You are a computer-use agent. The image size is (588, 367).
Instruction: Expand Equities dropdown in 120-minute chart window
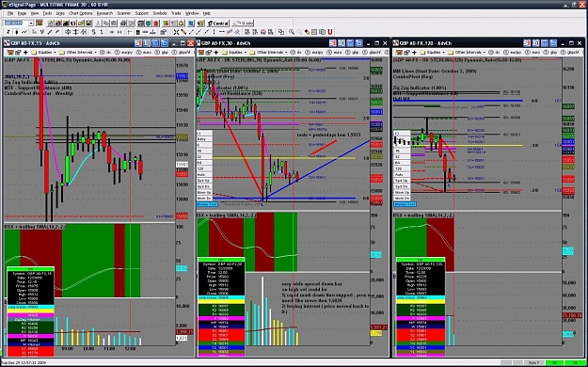coord(433,52)
